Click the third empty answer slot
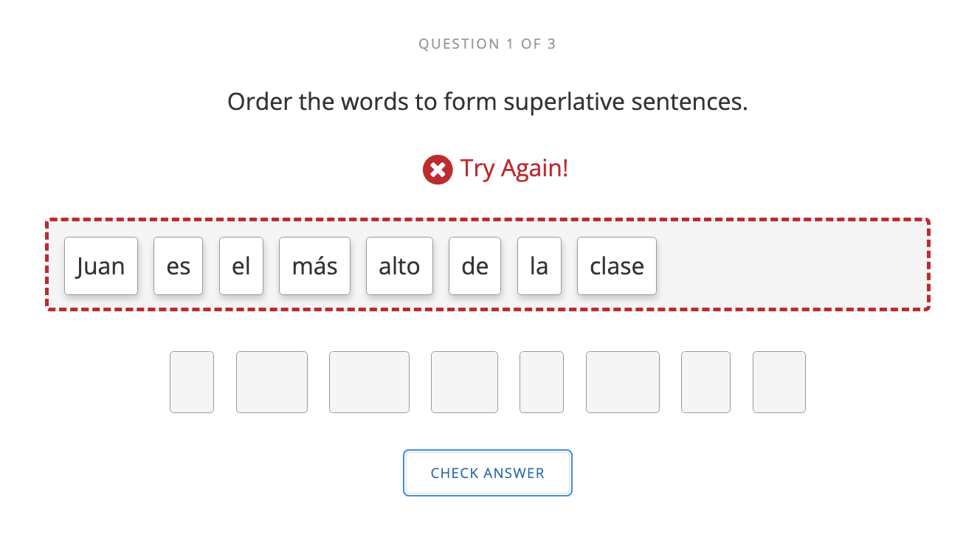The width and height of the screenshot is (980, 540). 369,382
